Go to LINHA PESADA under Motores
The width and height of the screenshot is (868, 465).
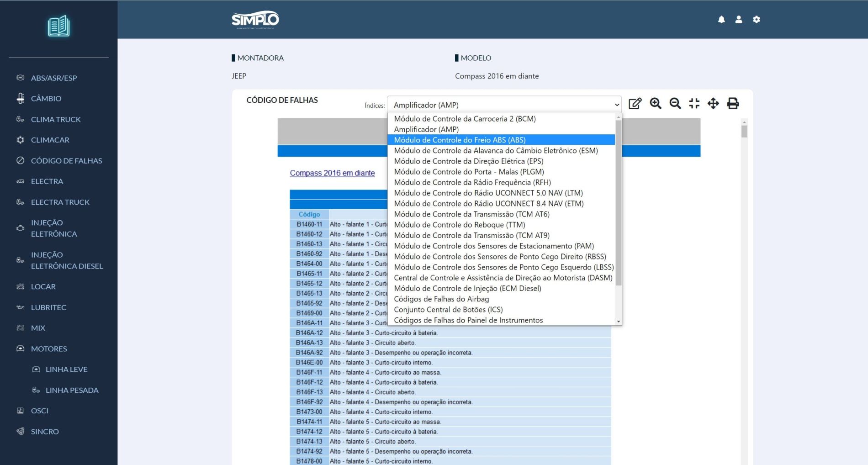coord(72,390)
